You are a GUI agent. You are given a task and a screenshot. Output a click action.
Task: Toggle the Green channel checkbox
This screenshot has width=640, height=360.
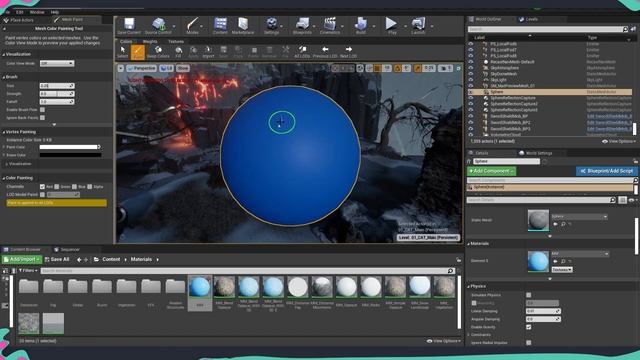tap(57, 187)
